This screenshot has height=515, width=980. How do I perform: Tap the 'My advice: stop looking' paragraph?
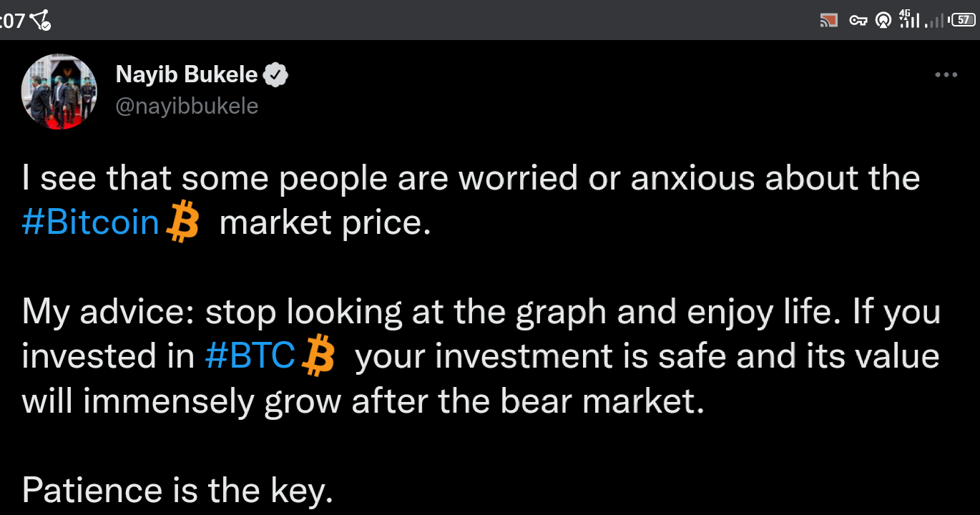pyautogui.click(x=481, y=357)
